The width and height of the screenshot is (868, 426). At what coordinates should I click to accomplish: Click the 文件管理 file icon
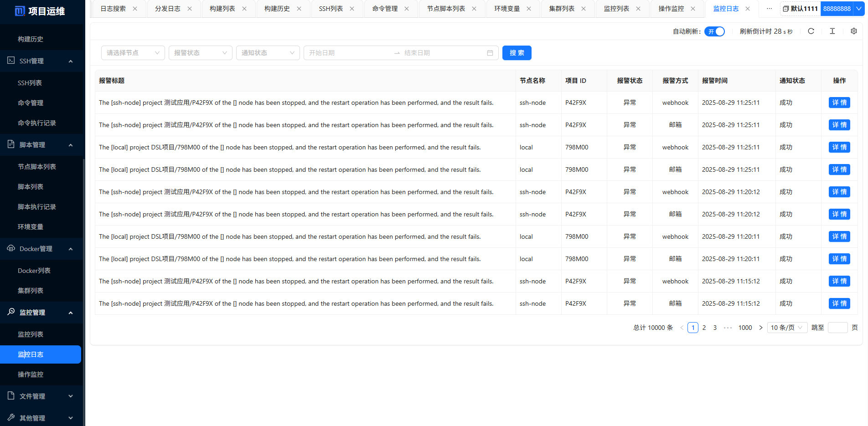pos(11,395)
